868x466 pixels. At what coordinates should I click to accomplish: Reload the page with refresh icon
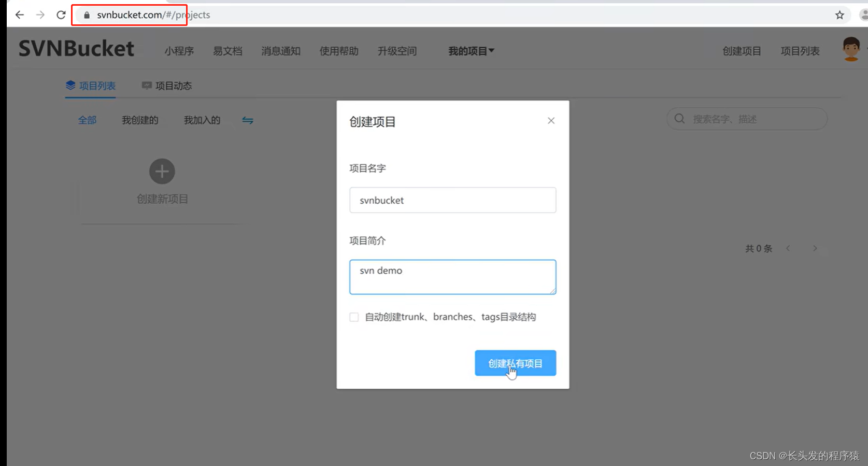61,15
